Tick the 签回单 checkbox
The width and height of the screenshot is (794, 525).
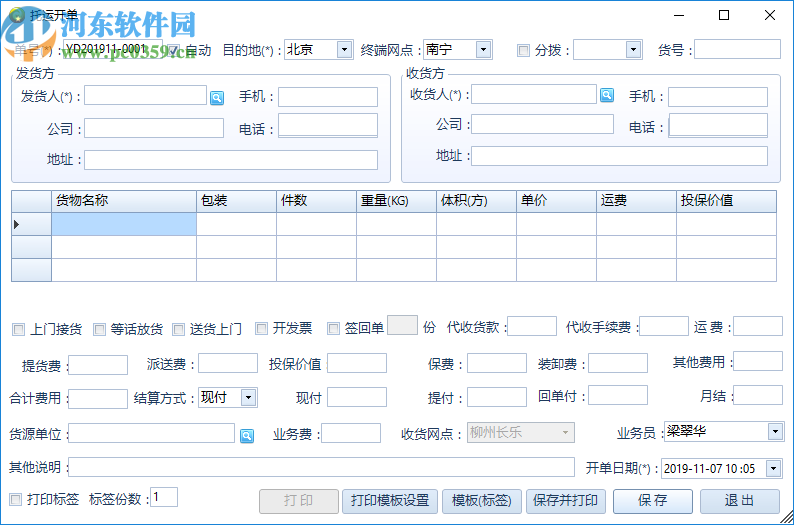click(333, 329)
